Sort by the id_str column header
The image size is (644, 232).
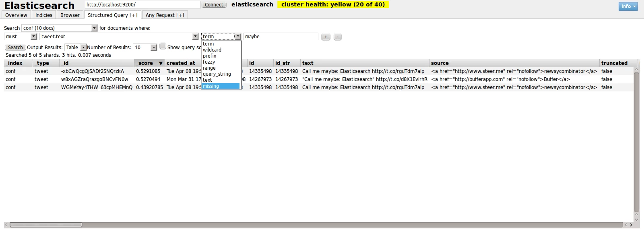tap(287, 63)
